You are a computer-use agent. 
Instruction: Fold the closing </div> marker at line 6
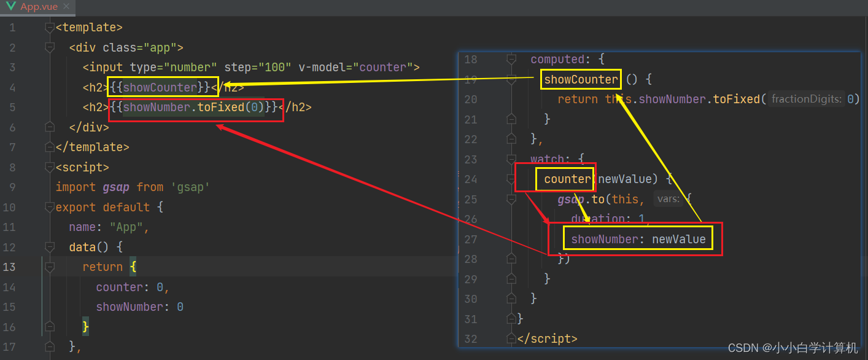coord(50,127)
